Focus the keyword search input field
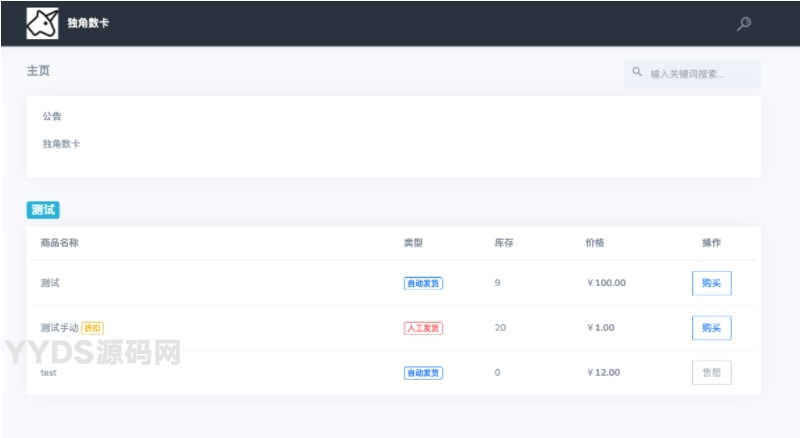This screenshot has width=800, height=438. pos(692,74)
